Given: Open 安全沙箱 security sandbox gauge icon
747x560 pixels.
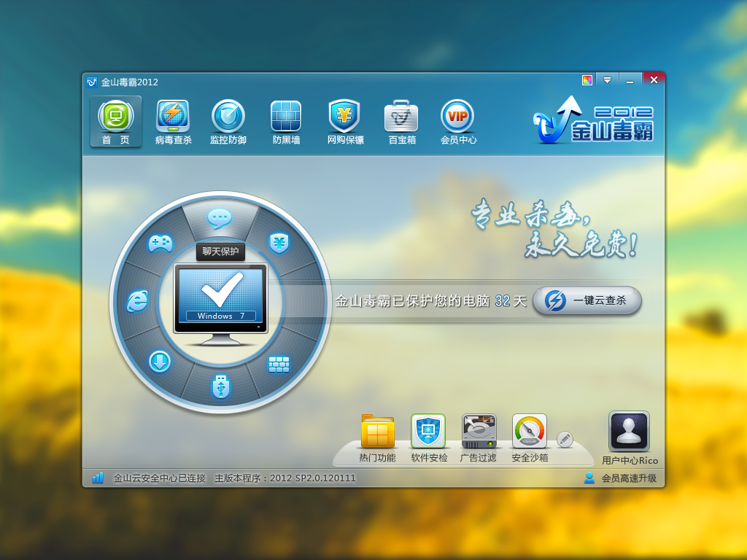Looking at the screenshot, I should 530,431.
